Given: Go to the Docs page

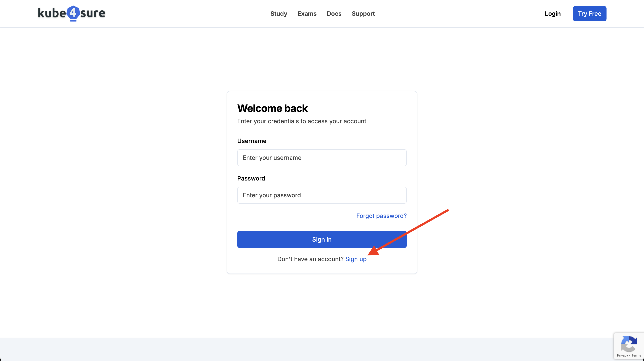Looking at the screenshot, I should tap(334, 13).
